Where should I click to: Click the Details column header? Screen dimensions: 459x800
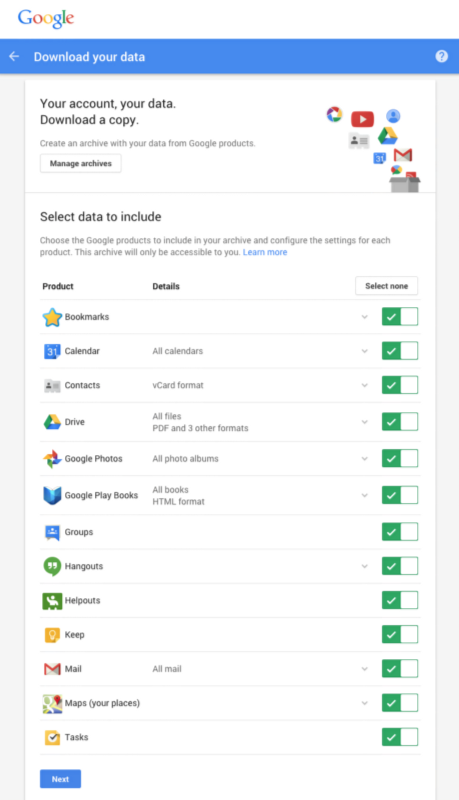pos(166,286)
